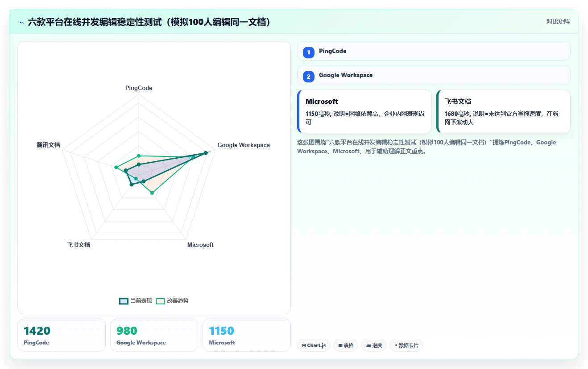The image size is (588, 369).
Task: Click the light green point on 腾讯文档 axis
Action: (x=116, y=168)
